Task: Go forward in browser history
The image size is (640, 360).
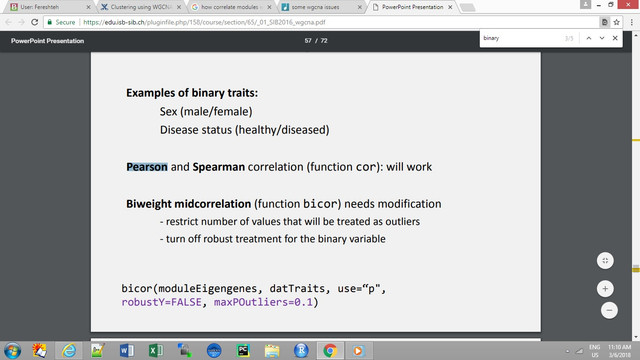Action: 21,22
